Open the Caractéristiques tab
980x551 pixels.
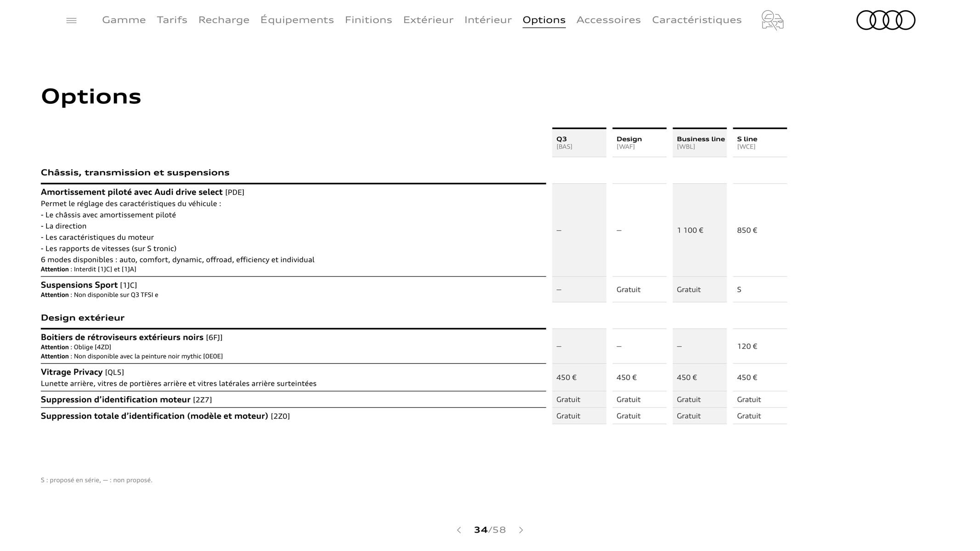pos(697,20)
